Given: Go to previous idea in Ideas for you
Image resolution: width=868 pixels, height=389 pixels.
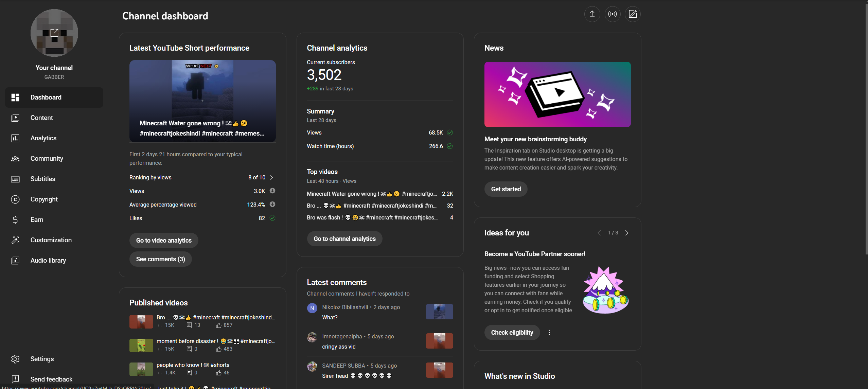Looking at the screenshot, I should tap(599, 233).
